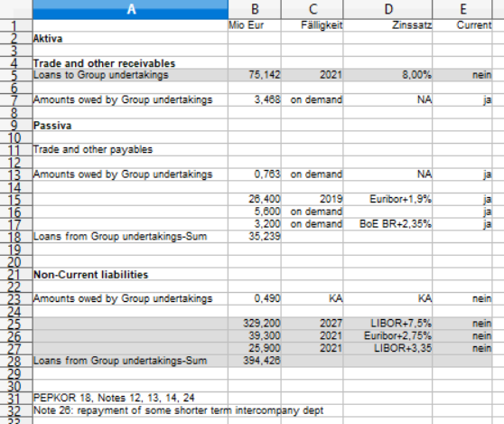Click the value 25,900
The width and height of the screenshot is (504, 424).
pyautogui.click(x=255, y=348)
